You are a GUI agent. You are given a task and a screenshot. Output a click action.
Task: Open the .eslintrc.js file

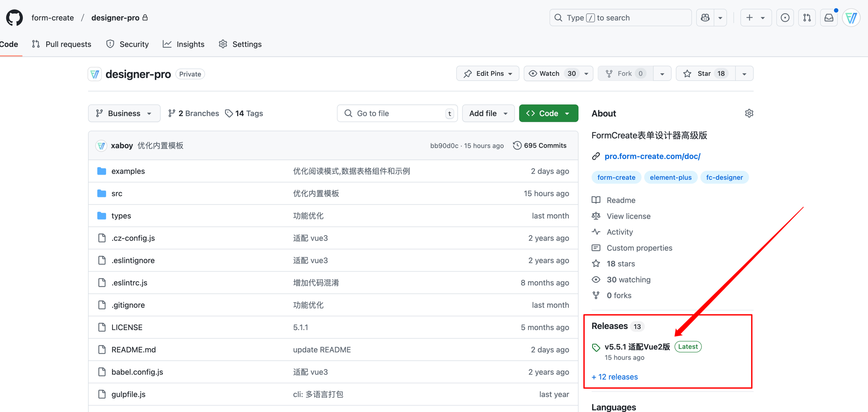pos(129,283)
